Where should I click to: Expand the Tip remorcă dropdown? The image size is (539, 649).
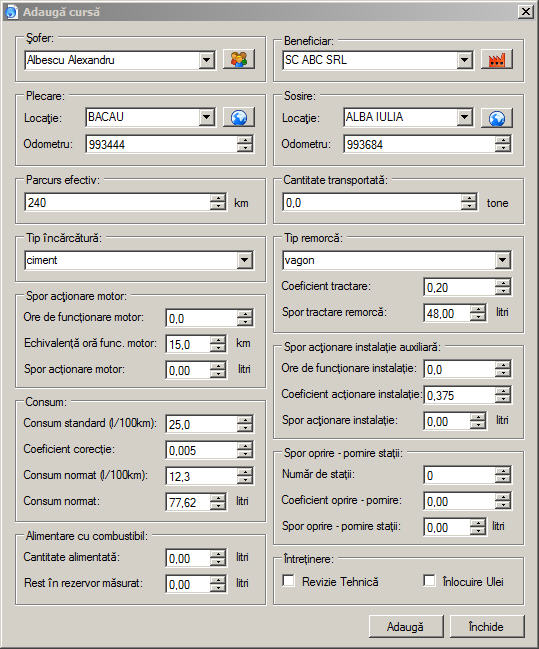(x=503, y=260)
